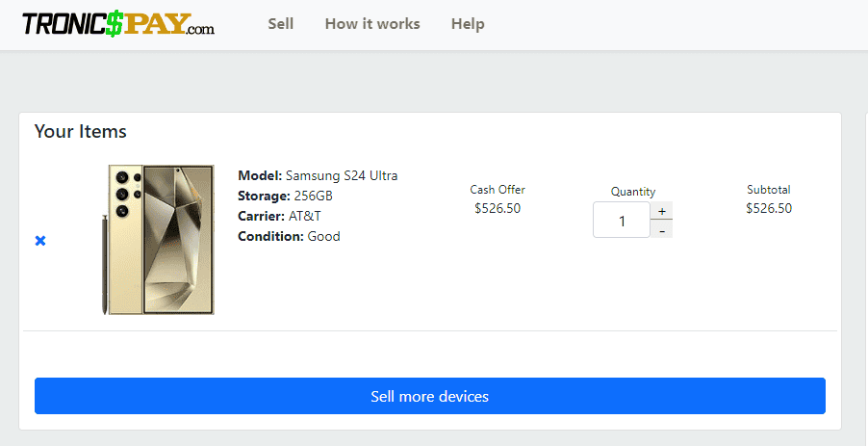Viewport: 868px width, 446px height.
Task: Decrease quantity with minus button
Action: pos(661,229)
